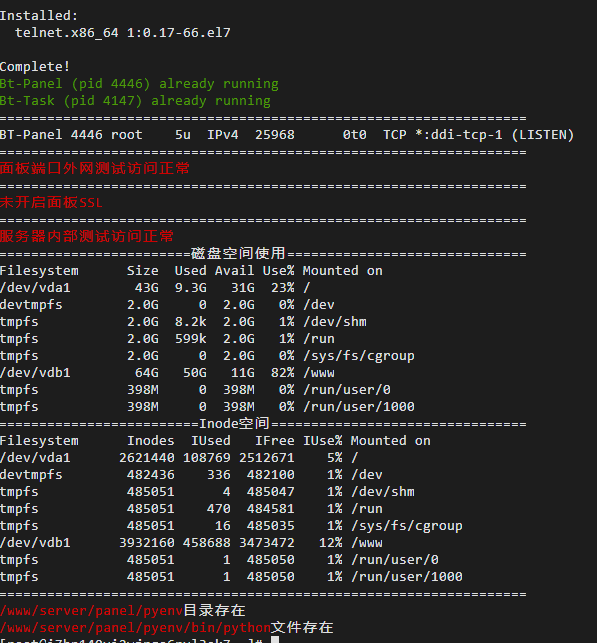Click the 2621440 inode count value
This screenshot has height=643, width=597.
click(x=147, y=458)
